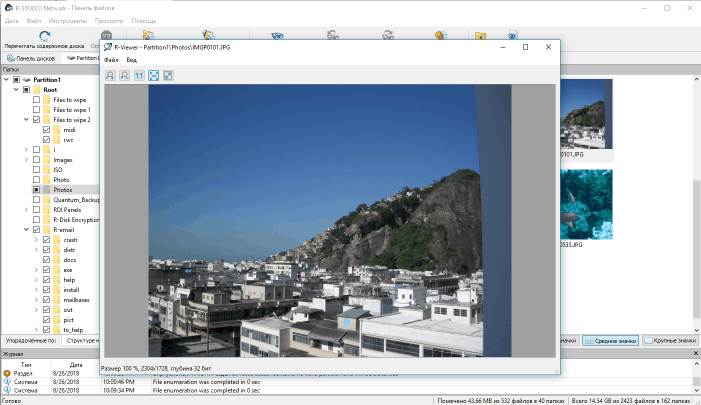This screenshot has height=405, width=701.
Task: Click the file pane vertical scrollbar
Action: [697, 205]
